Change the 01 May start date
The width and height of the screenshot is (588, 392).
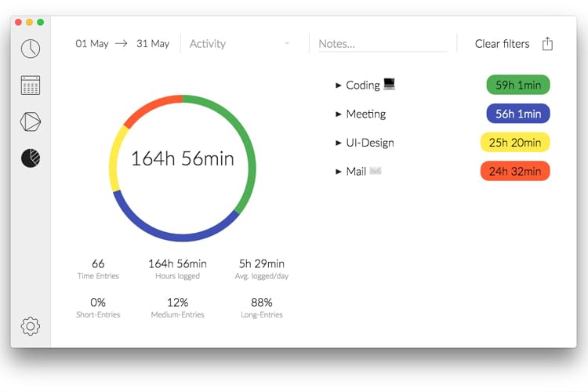pyautogui.click(x=92, y=44)
